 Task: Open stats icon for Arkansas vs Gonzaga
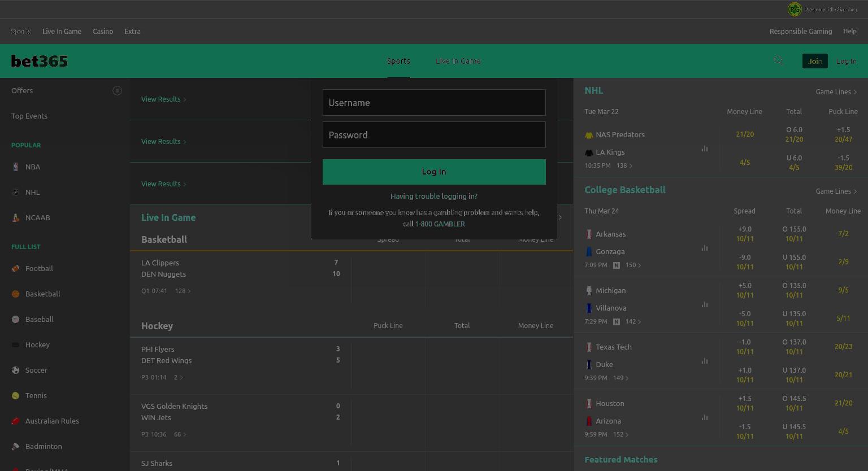point(705,248)
